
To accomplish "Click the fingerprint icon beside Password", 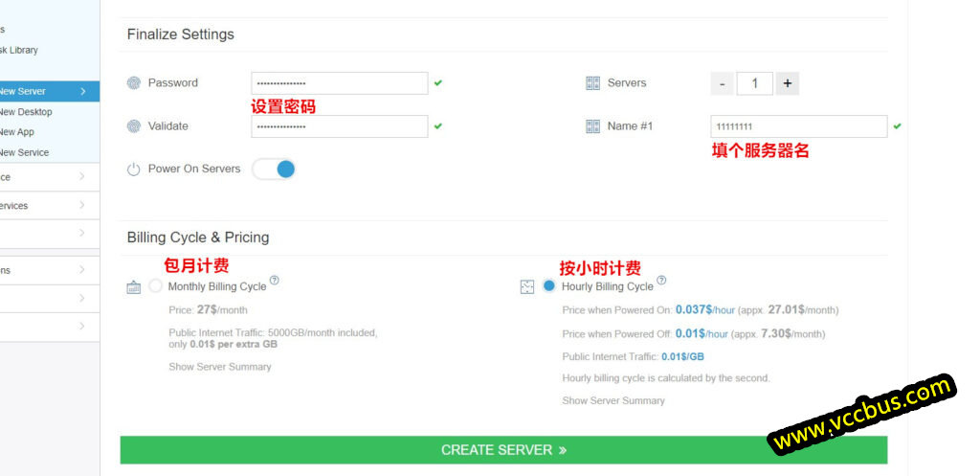I will [x=134, y=83].
